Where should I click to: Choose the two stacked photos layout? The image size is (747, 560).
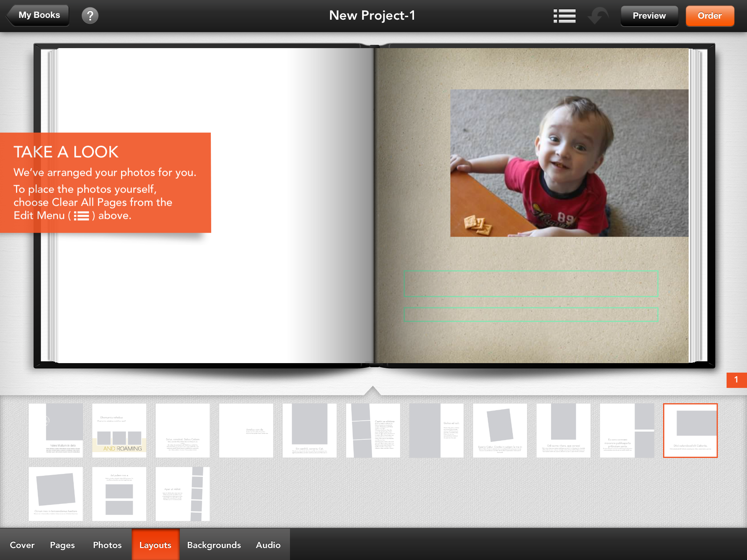tap(119, 494)
